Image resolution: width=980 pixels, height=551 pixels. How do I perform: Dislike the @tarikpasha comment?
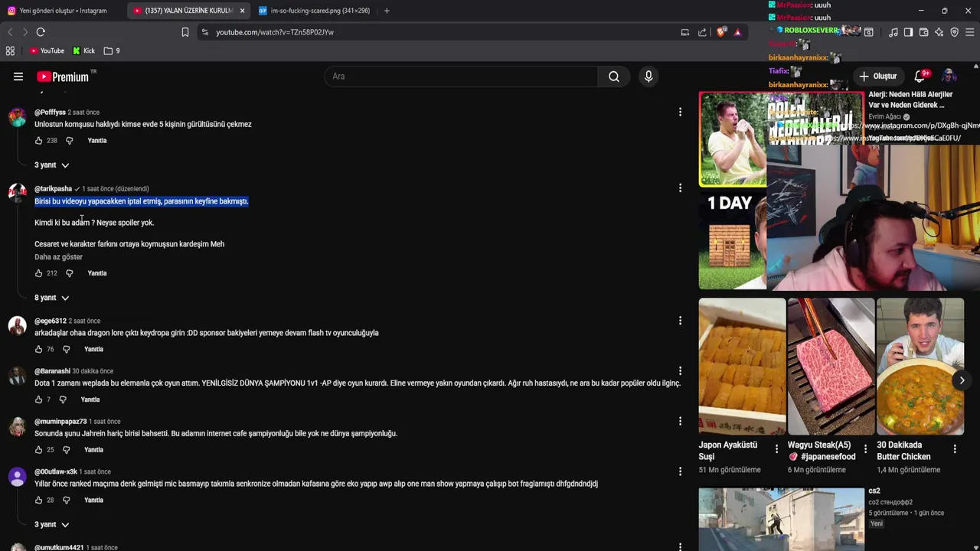click(x=69, y=273)
